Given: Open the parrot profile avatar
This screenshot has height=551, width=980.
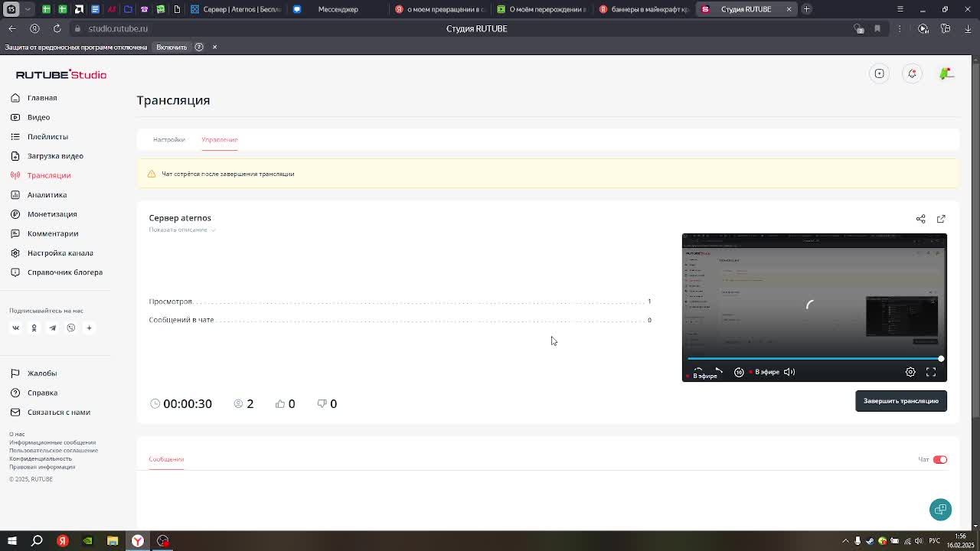Looking at the screenshot, I should pos(946,73).
